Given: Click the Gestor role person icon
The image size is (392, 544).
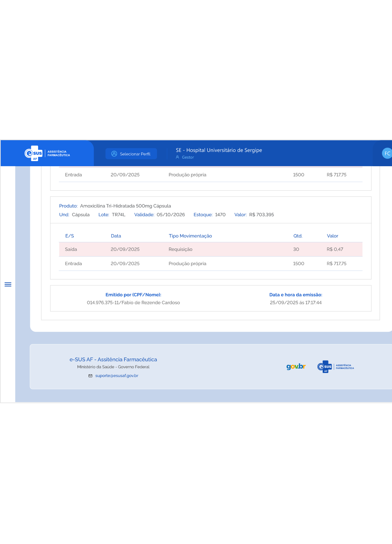Looking at the screenshot, I should pos(177,157).
